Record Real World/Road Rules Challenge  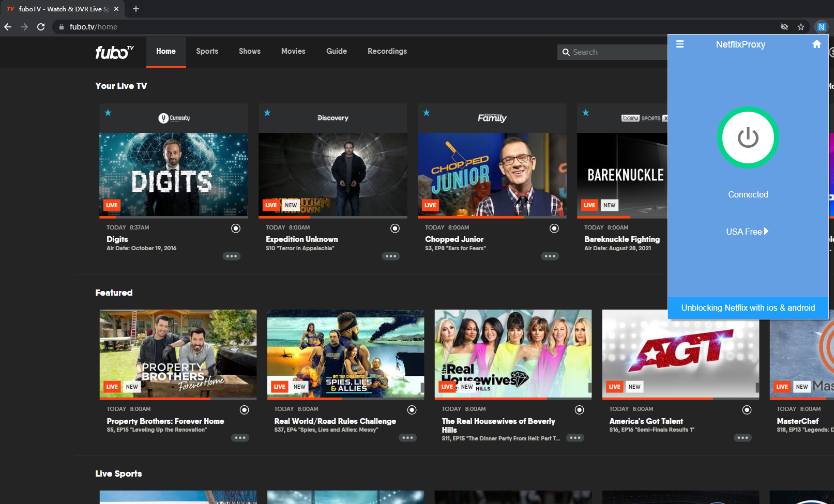click(x=412, y=410)
